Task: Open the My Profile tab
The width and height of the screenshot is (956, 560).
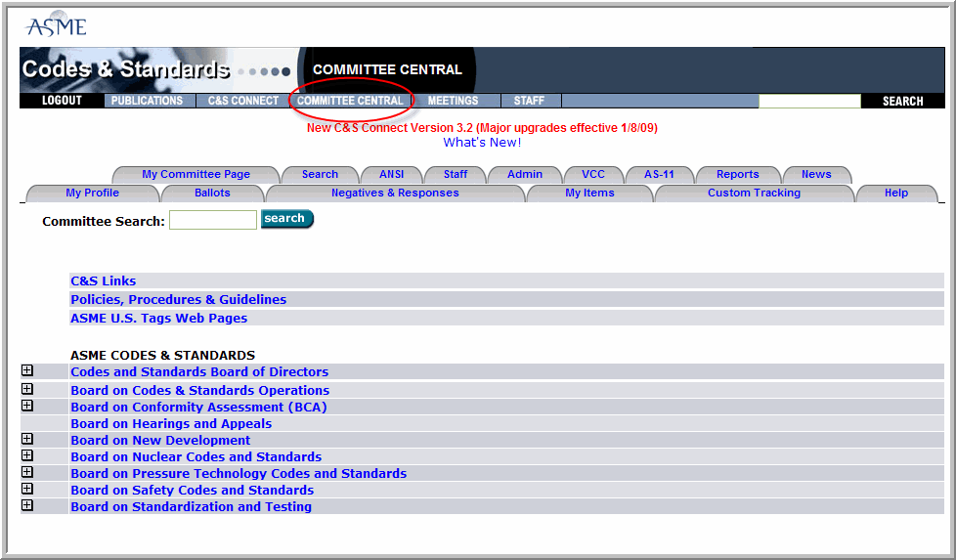Action: 93,194
